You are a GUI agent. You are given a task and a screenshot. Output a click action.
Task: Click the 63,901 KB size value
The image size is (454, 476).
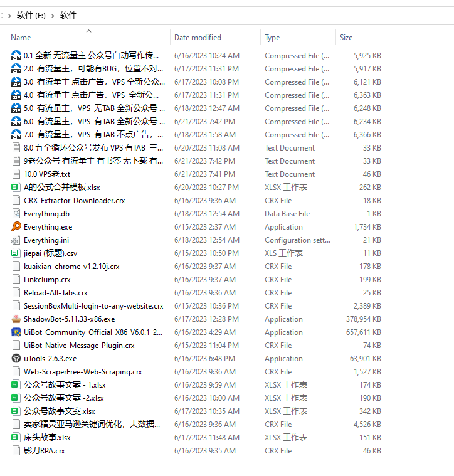click(x=366, y=359)
